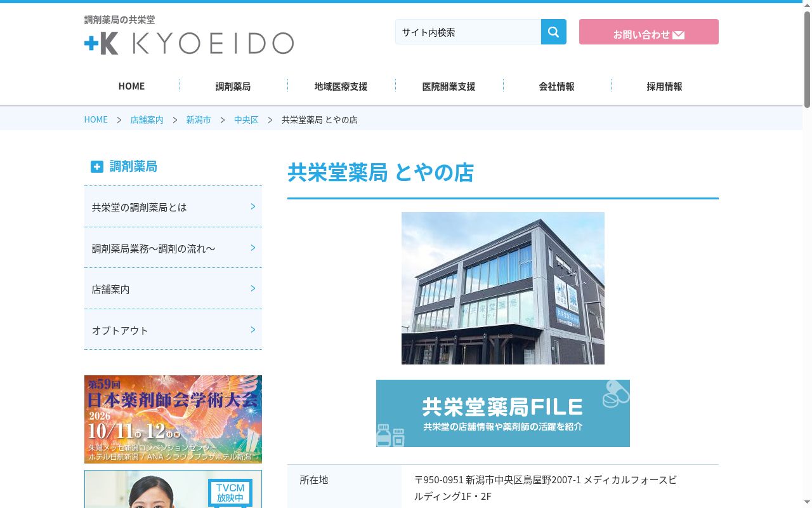812x508 pixels.
Task: Click the chevron next to 調剤薬局業務〜調剤の流れ〜
Action: [x=253, y=248]
